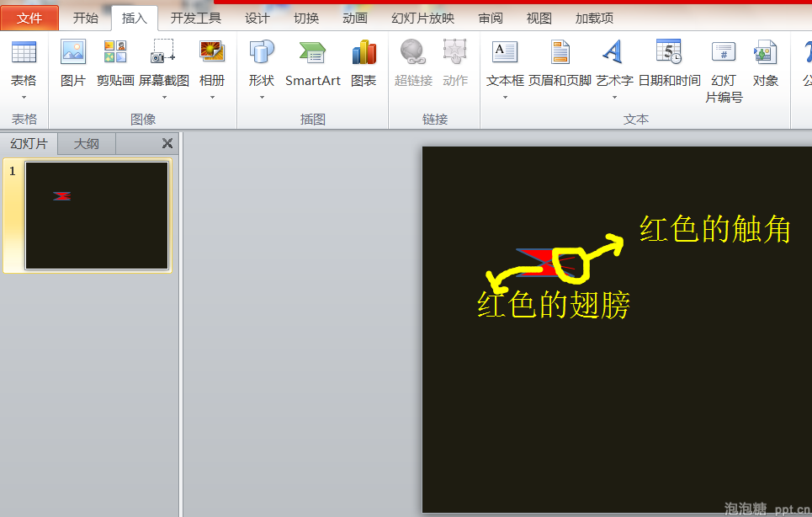Click the SmartArt icon
Image resolution: width=812 pixels, height=517 pixels.
click(312, 53)
